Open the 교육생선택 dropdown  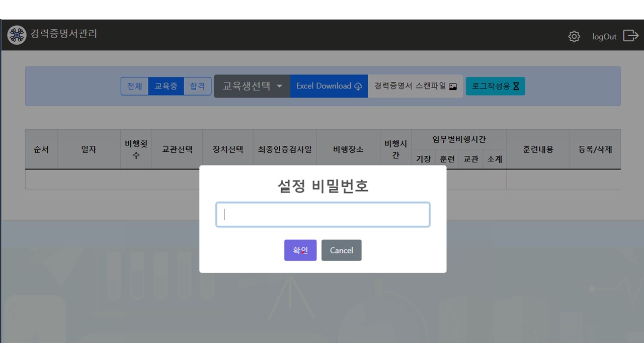247,86
